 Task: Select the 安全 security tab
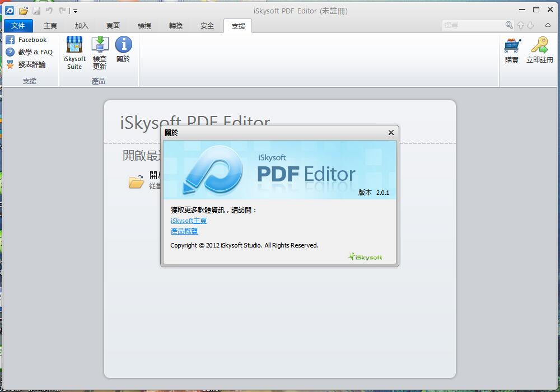[207, 26]
